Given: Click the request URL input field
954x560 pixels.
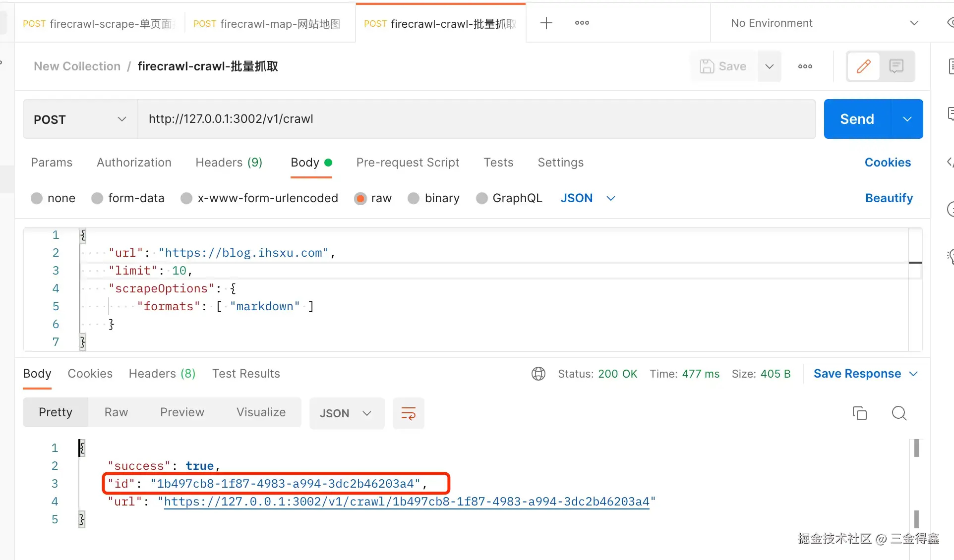Looking at the screenshot, I should pyautogui.click(x=476, y=119).
